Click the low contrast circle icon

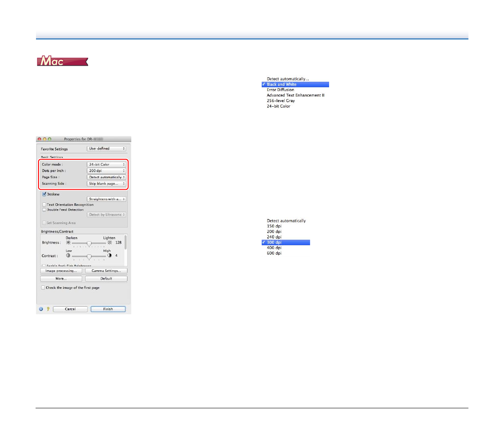68,256
